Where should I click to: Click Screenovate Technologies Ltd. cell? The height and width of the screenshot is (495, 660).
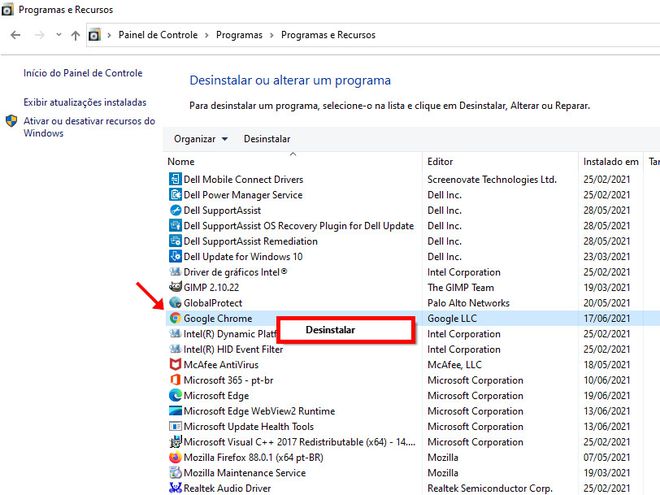tap(492, 179)
